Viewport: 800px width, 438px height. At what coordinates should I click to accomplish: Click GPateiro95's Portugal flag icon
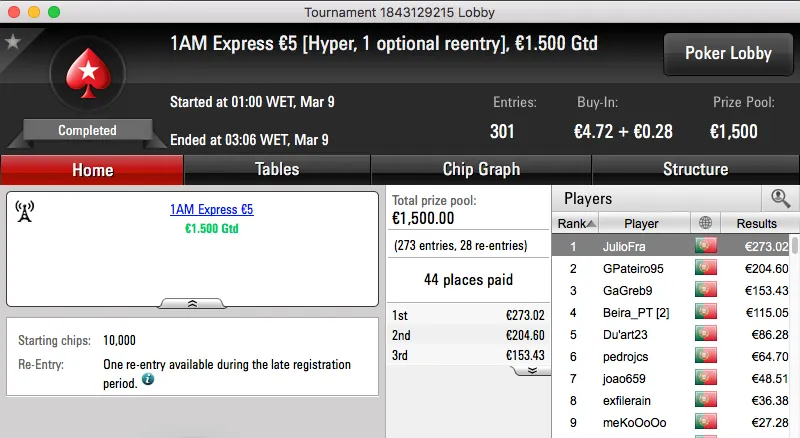tap(707, 268)
